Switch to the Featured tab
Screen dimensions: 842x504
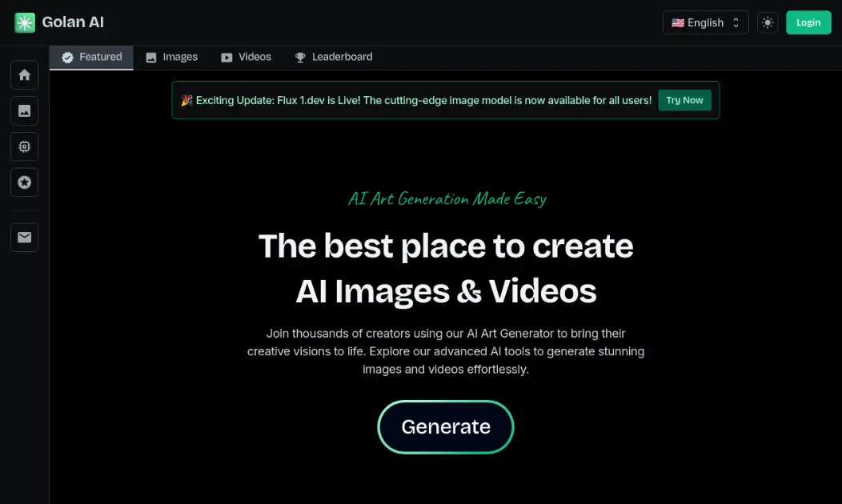(91, 58)
